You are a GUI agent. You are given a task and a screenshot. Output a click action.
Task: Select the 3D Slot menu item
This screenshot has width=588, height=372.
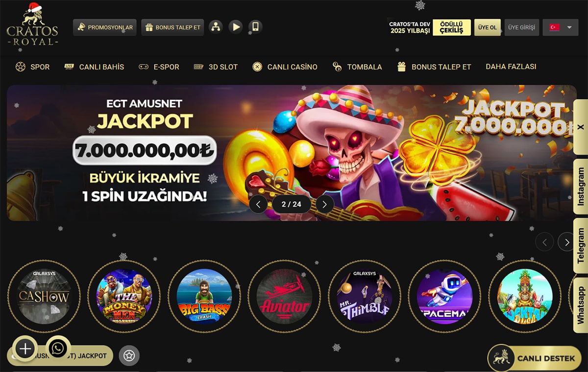(216, 67)
